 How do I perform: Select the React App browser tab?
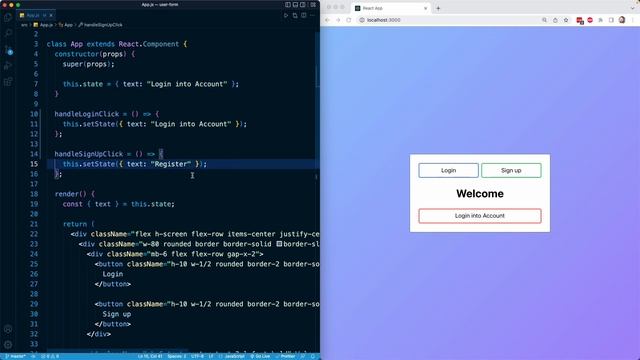391,8
